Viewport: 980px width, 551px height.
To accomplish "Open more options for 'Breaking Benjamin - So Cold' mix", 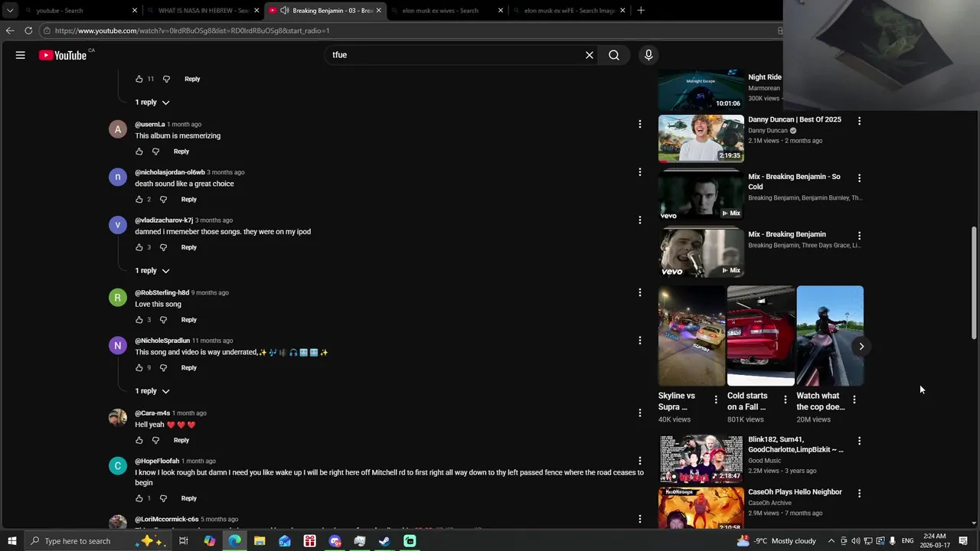I will tap(859, 178).
